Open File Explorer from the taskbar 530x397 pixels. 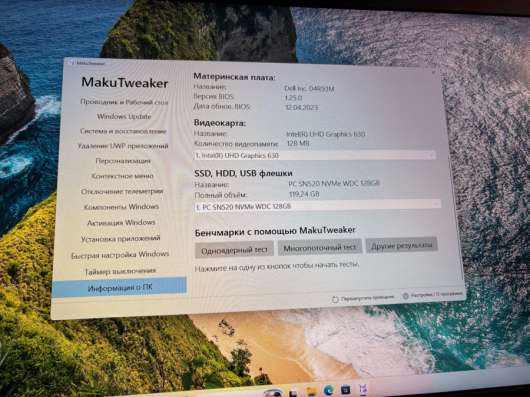point(311,391)
